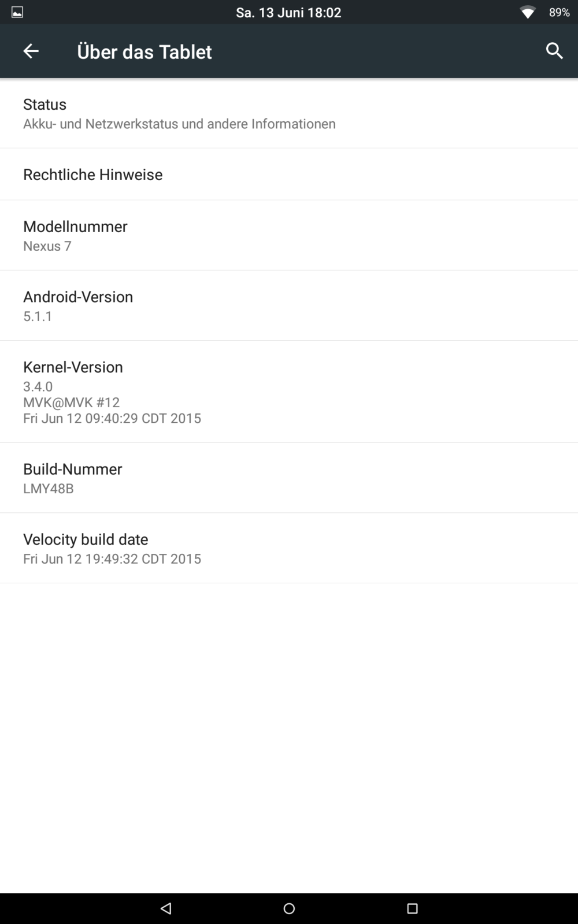Open Rechtliche Hinweise
Screen dimensions: 578x924
point(289,174)
